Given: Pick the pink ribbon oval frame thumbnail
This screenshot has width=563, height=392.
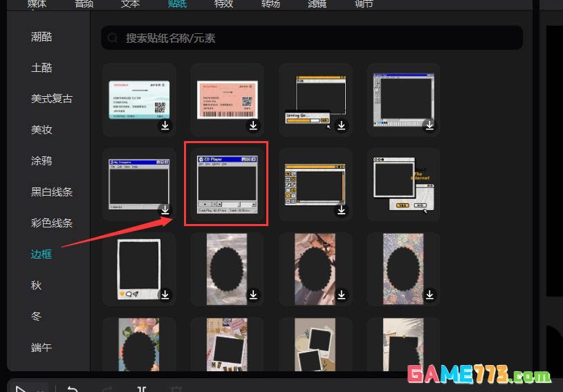Looking at the screenshot, I should pos(315,269).
